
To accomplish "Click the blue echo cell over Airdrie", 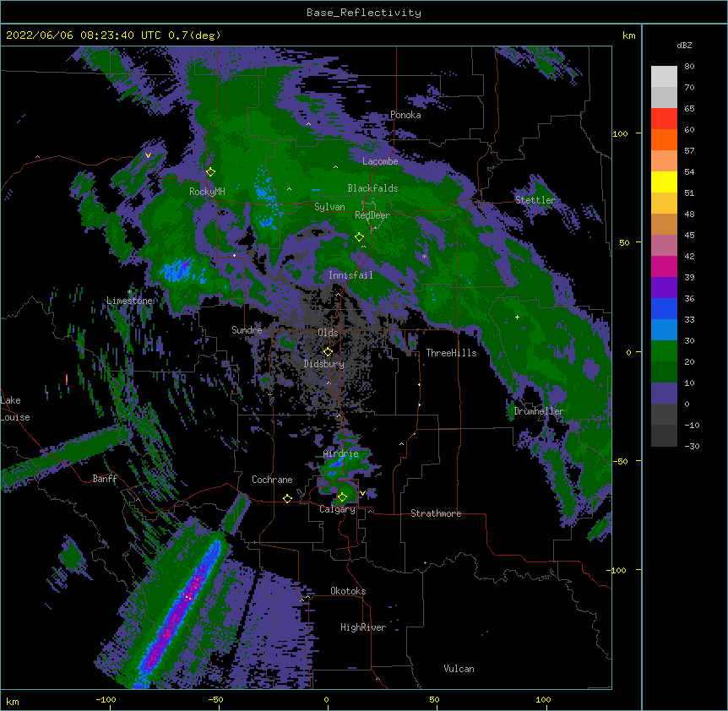I will (335, 464).
